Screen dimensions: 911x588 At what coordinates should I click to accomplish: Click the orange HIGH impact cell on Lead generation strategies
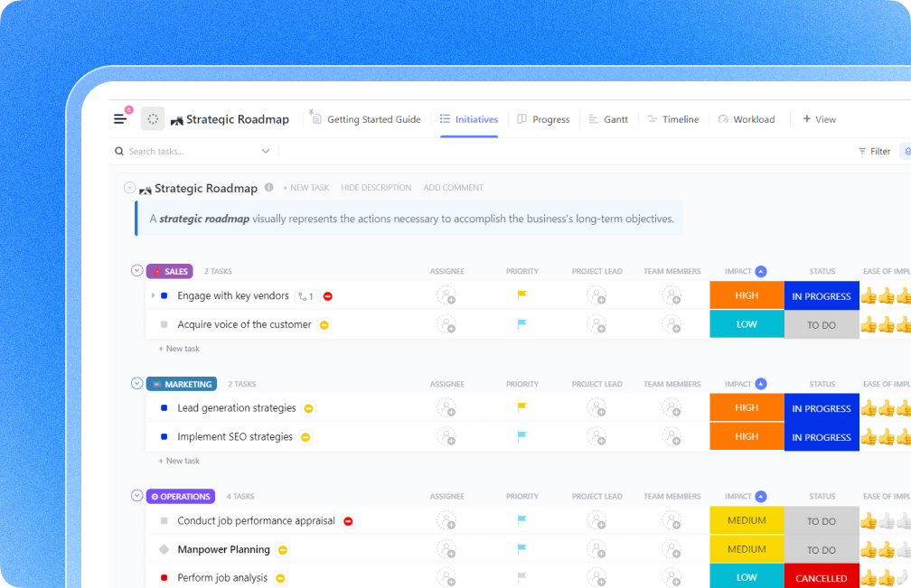tap(747, 407)
